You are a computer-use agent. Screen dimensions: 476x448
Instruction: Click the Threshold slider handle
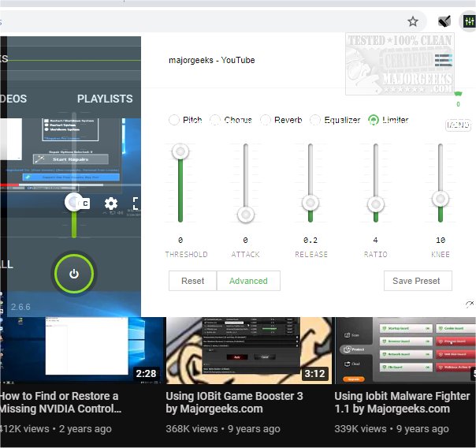180,151
